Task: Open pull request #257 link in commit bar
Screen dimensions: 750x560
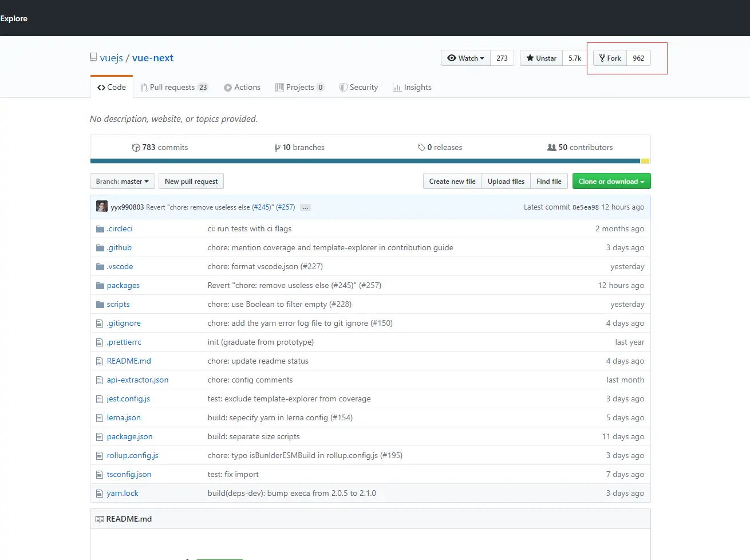Action: (286, 207)
